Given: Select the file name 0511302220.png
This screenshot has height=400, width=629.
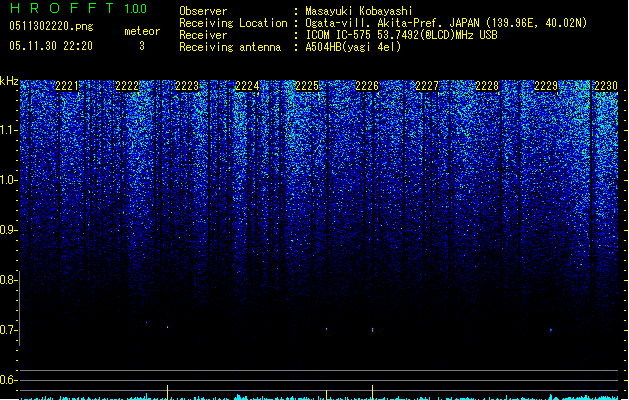Looking at the screenshot, I should pyautogui.click(x=51, y=26).
